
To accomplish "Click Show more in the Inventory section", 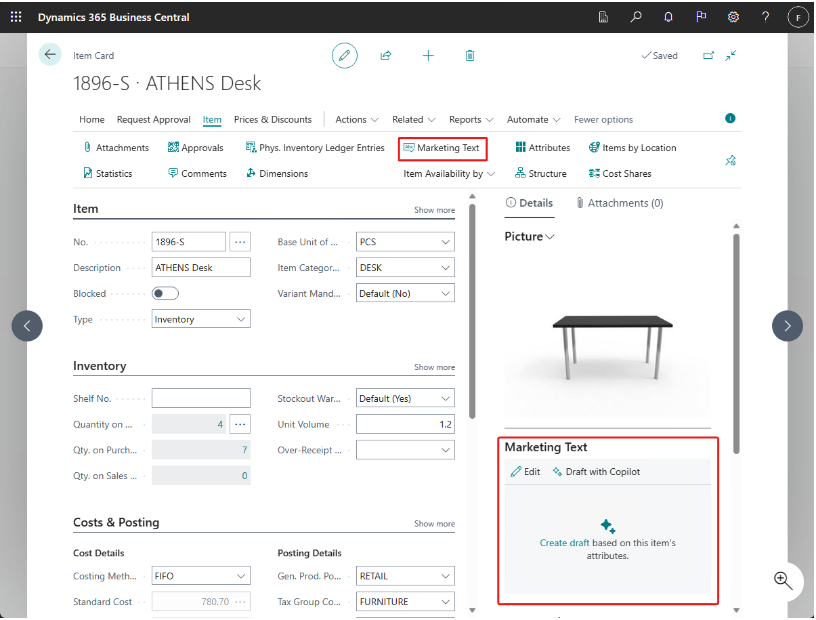I will pos(434,367).
